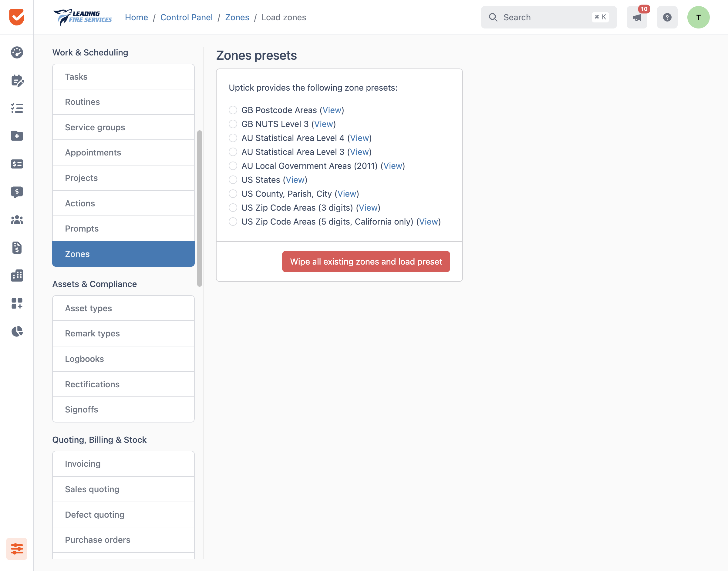Open the Uptick logo home icon
Image resolution: width=728 pixels, height=571 pixels.
pos(17,17)
